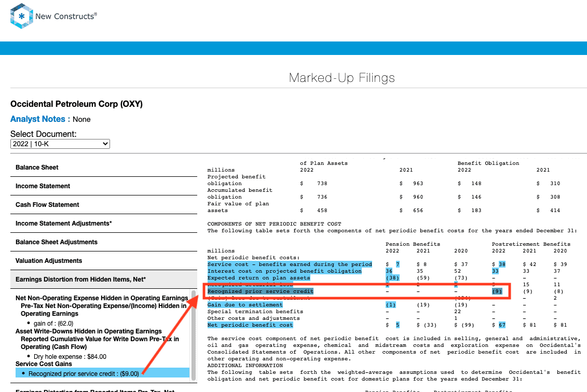Image resolution: width=587 pixels, height=392 pixels.
Task: Click highlighted 'Net periodic benefit cost' row label
Action: 250,325
